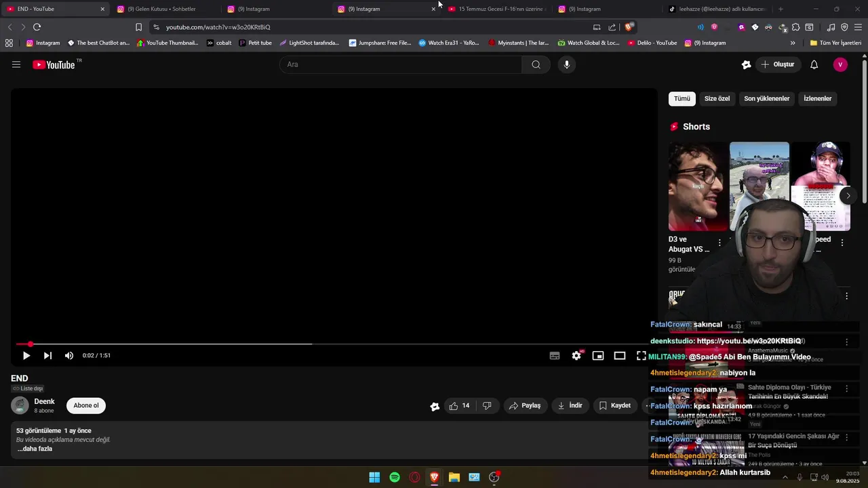Select the Tümü filter chip
868x488 pixels.
tap(682, 98)
